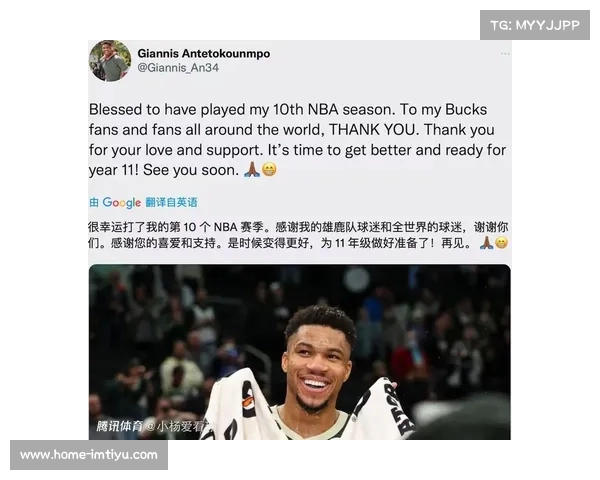Visit the @Giannis_An34 handle
600x480 pixels.
[x=178, y=68]
